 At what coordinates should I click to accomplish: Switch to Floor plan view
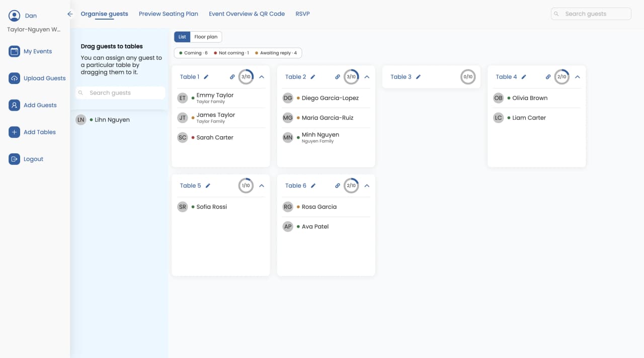click(x=206, y=37)
